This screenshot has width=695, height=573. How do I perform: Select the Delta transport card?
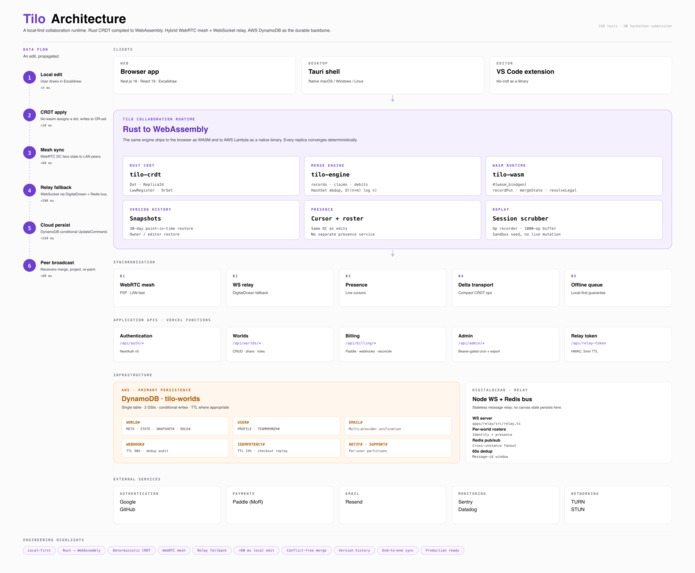505,288
